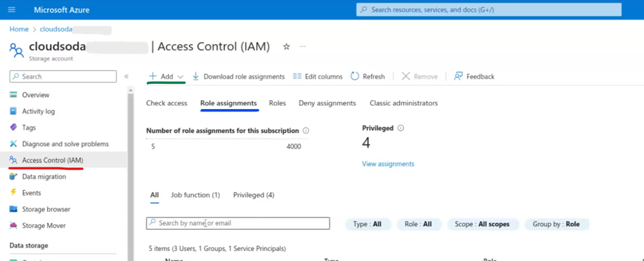Click the Refresh circular arrow icon
The width and height of the screenshot is (644, 261).
click(x=355, y=77)
